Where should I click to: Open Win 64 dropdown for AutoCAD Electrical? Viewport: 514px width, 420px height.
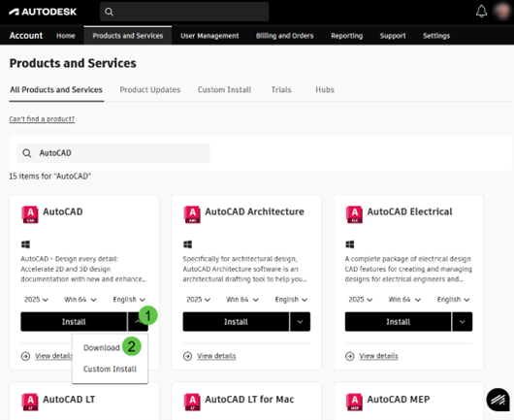(x=404, y=300)
